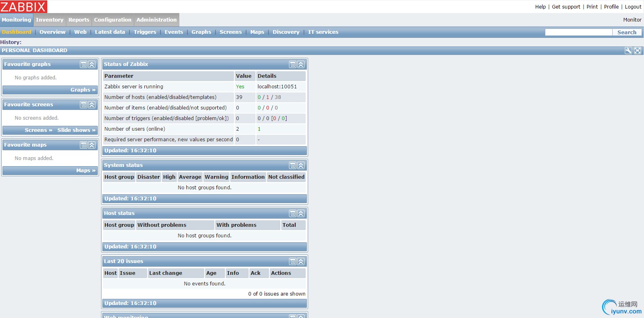Open menu icon of System status widget

293,165
